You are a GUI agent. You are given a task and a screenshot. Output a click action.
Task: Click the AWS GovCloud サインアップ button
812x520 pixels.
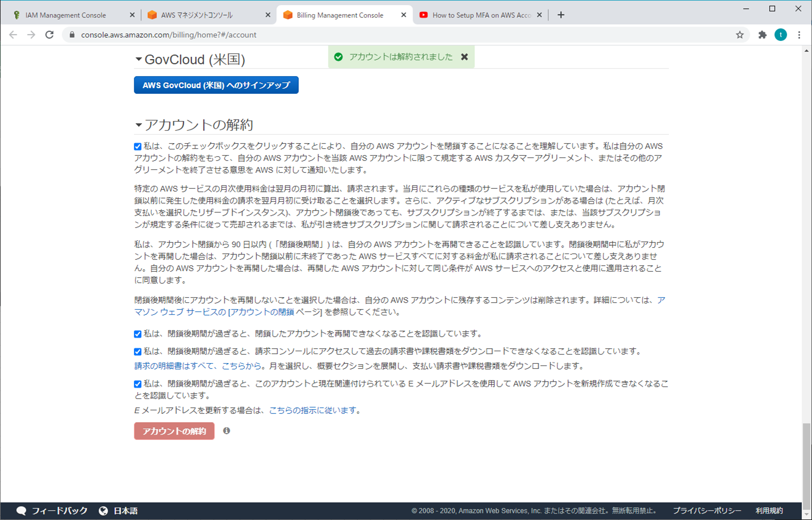(216, 85)
